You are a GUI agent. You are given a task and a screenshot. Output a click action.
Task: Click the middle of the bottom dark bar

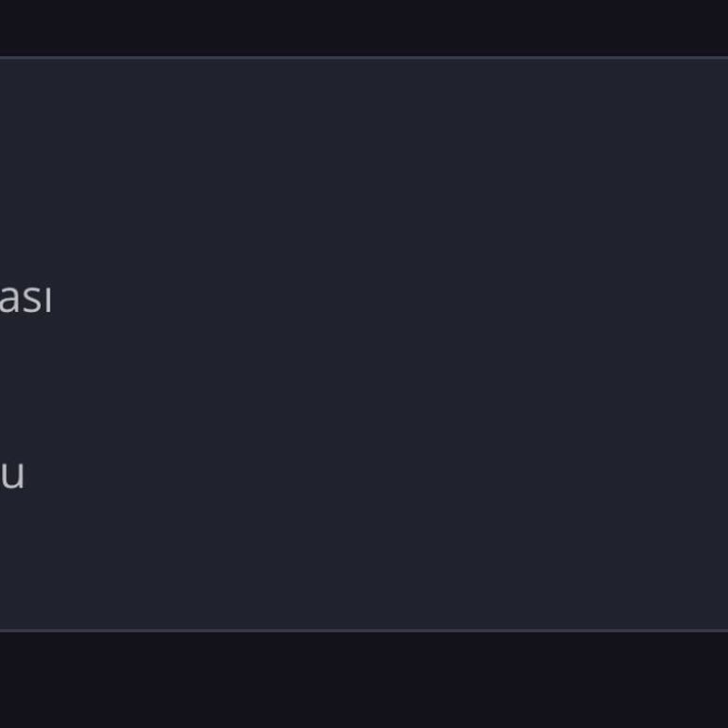[x=364, y=681]
